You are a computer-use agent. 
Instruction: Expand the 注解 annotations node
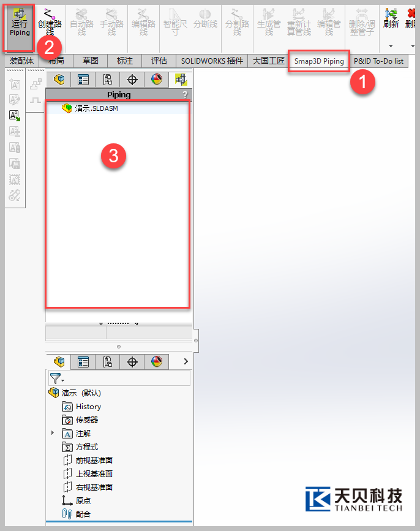(x=53, y=433)
